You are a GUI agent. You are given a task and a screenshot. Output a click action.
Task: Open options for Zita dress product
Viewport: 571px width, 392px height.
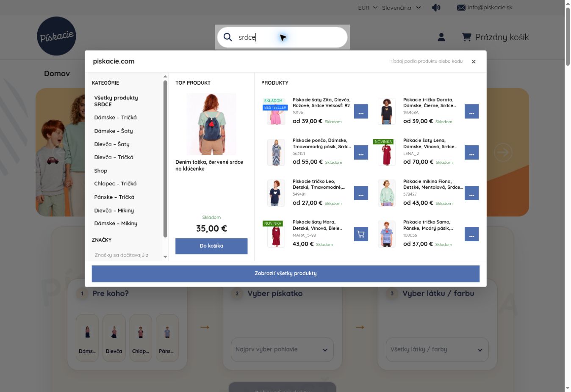point(361,111)
